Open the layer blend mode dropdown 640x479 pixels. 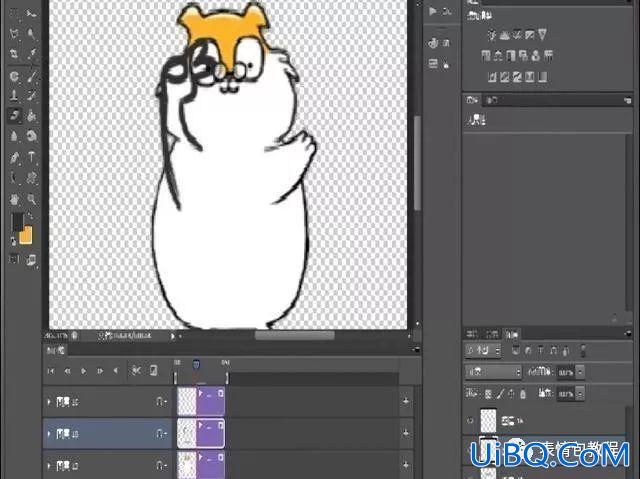pyautogui.click(x=493, y=372)
